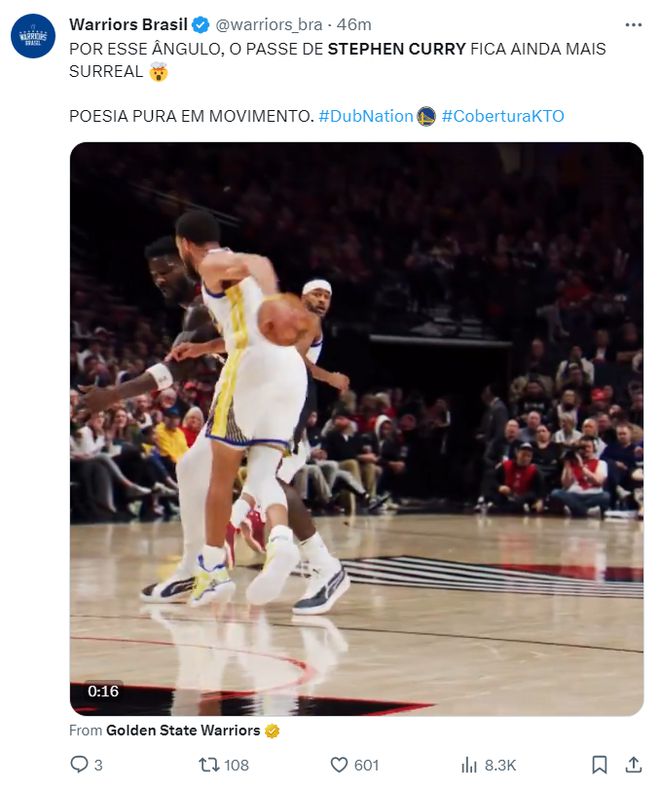Click the 601 likes count
The width and height of the screenshot is (660, 788).
(x=366, y=765)
